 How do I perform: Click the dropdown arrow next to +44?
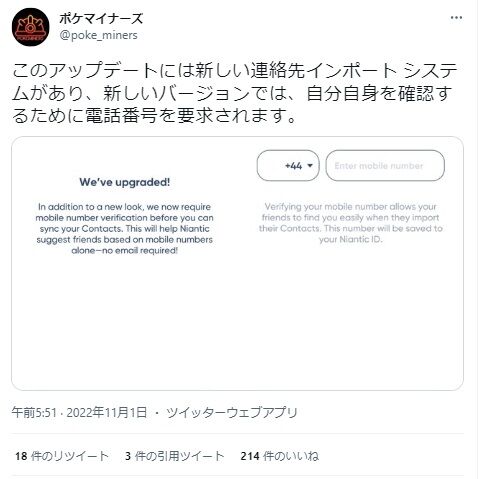point(310,165)
